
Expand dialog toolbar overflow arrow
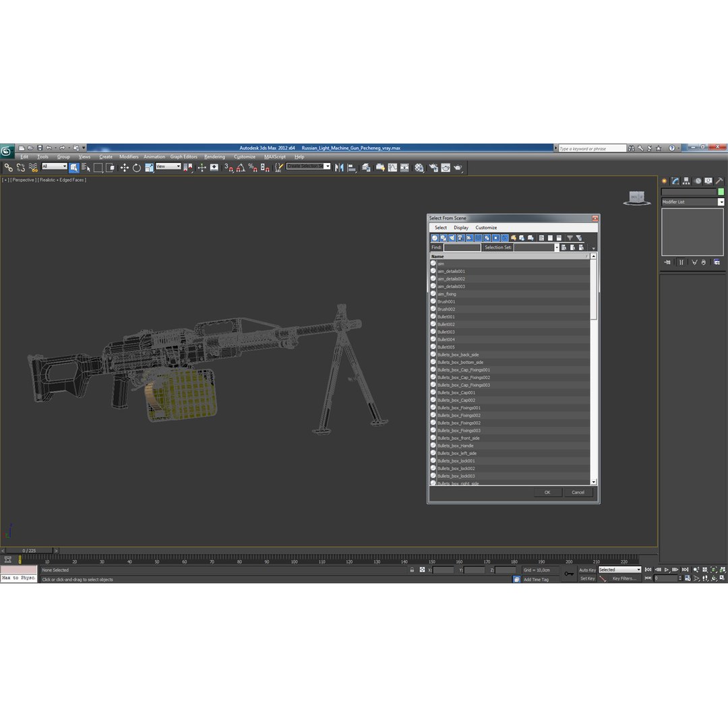pos(593,248)
